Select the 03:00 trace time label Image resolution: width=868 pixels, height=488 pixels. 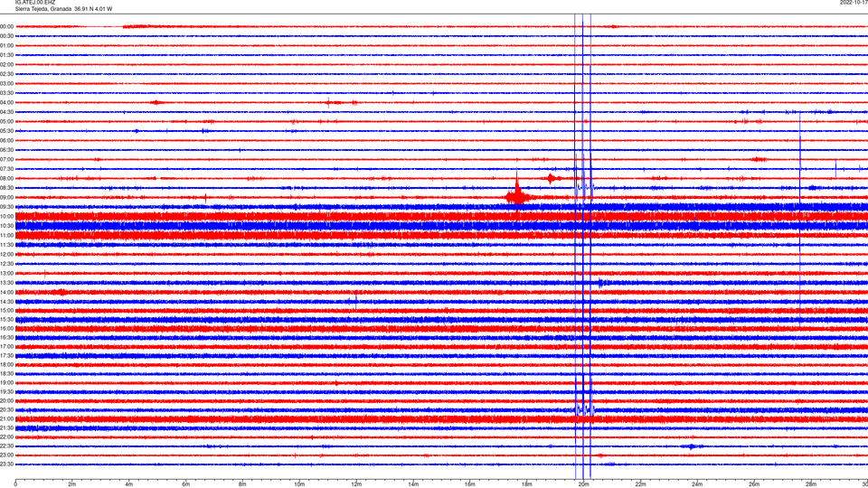pyautogui.click(x=6, y=83)
